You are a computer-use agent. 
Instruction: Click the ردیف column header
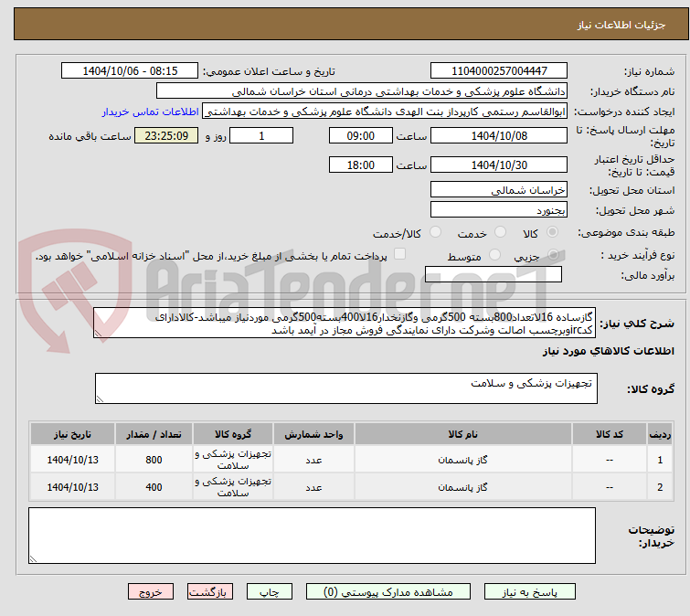[660, 434]
